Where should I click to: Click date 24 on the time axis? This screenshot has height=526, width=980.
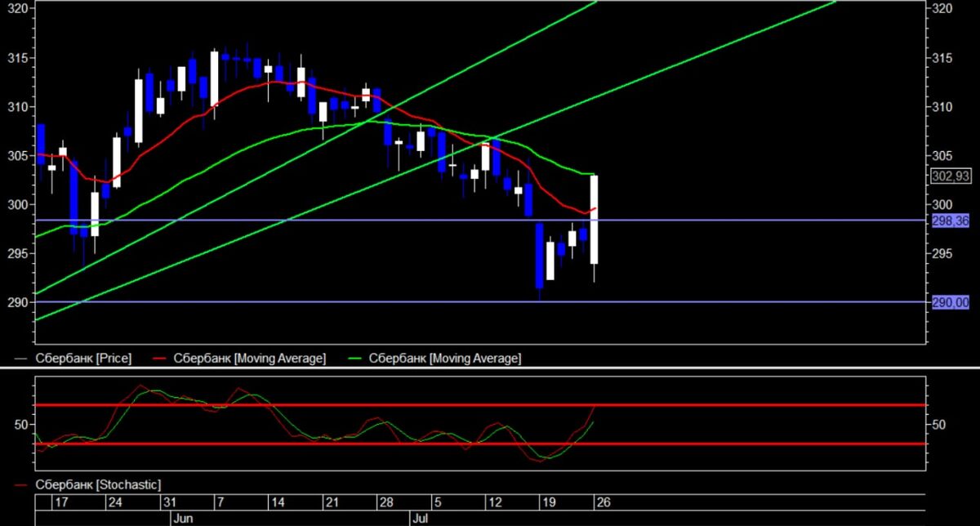point(115,501)
